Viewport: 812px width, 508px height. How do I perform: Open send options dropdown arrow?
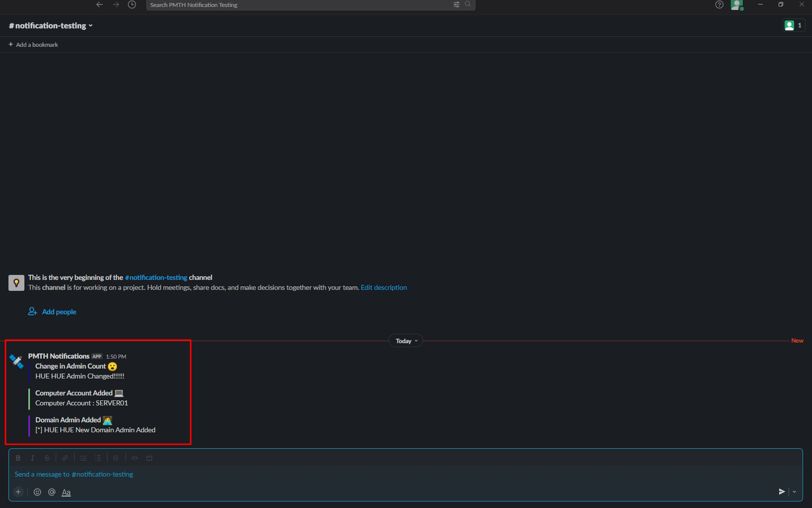tap(795, 492)
